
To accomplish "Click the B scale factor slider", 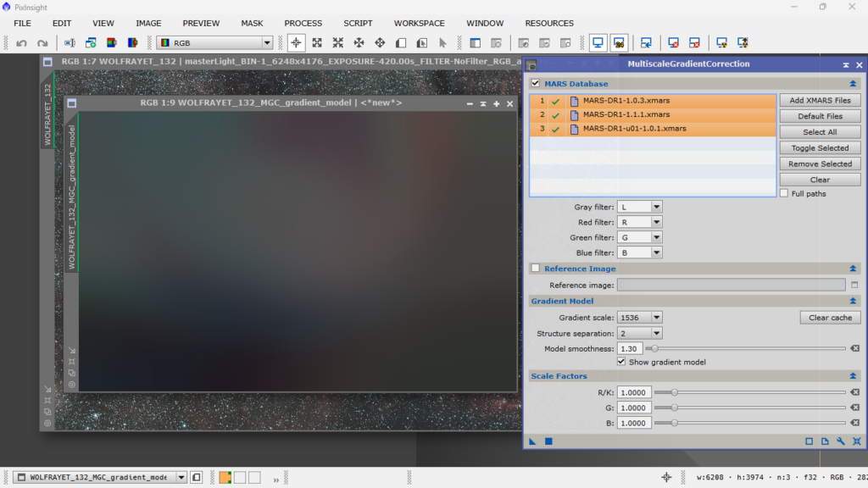I will 749,423.
